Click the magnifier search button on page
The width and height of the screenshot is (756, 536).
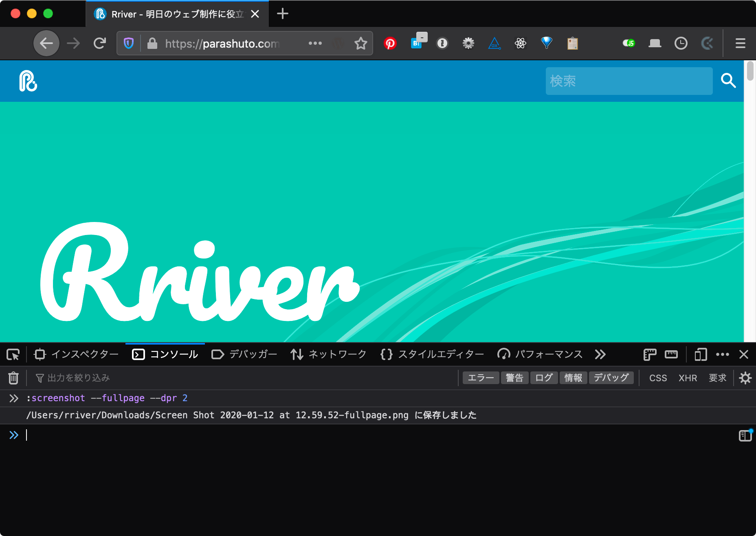point(728,81)
